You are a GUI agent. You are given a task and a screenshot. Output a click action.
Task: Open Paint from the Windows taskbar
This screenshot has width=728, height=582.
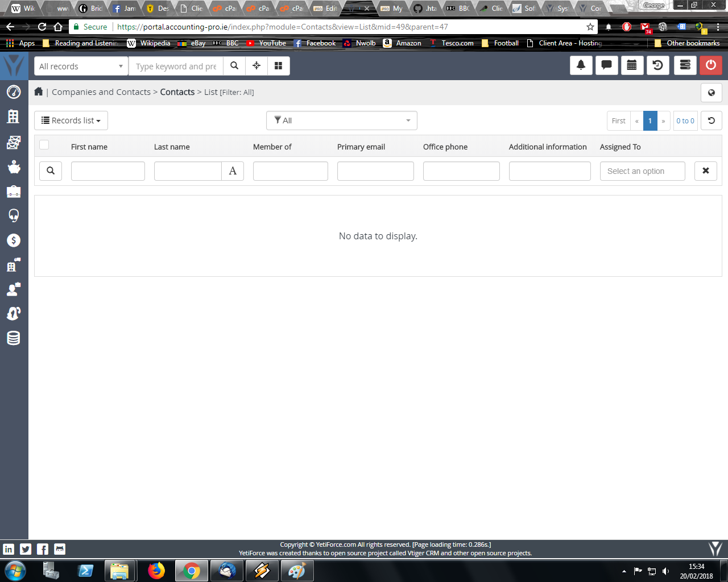(x=296, y=571)
